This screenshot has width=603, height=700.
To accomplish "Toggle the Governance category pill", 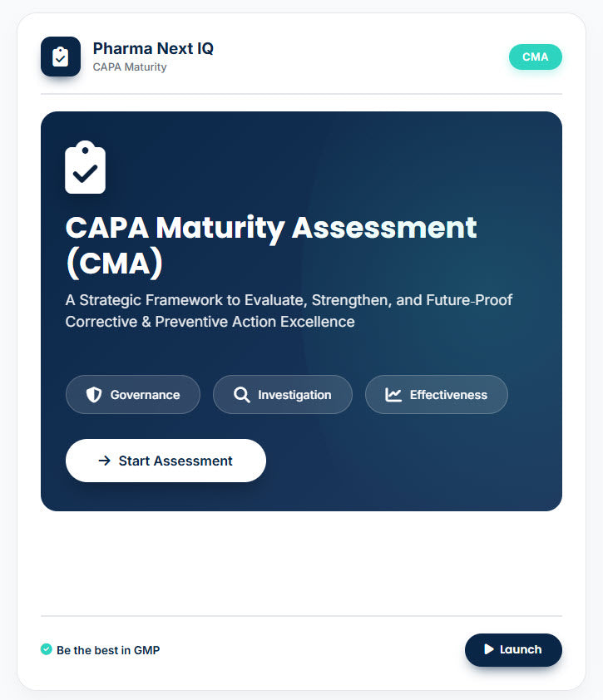I will coord(132,394).
